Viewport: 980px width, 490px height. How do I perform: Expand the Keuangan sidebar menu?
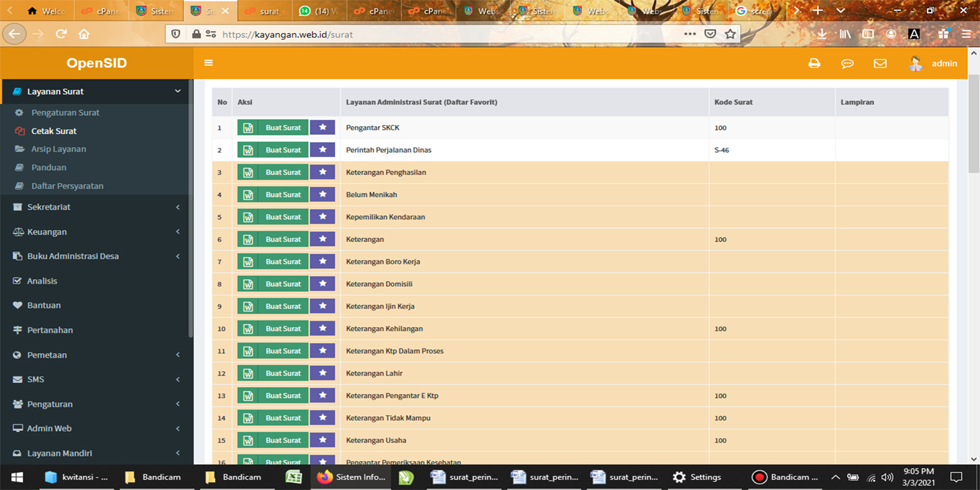tap(97, 232)
